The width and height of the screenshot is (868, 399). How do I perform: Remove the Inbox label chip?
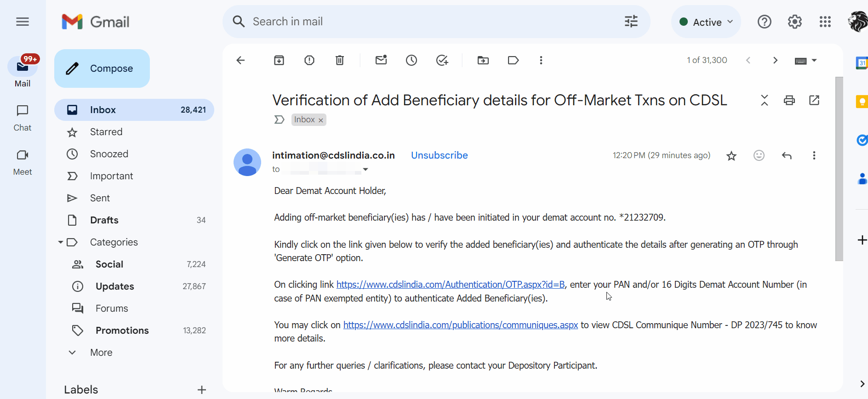tap(321, 120)
